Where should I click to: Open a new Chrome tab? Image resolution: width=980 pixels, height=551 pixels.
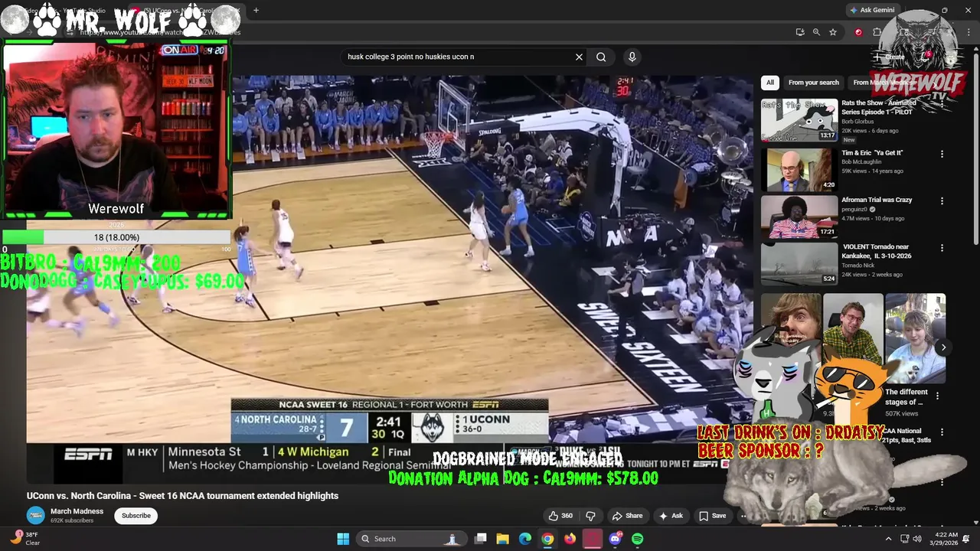pyautogui.click(x=256, y=10)
